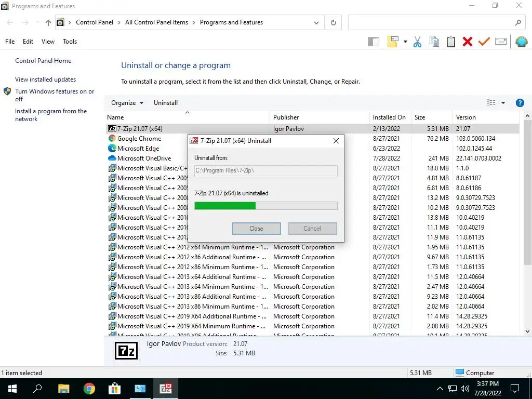Click the orange checkmark Properties icon
The width and height of the screenshot is (532, 399).
(x=484, y=42)
